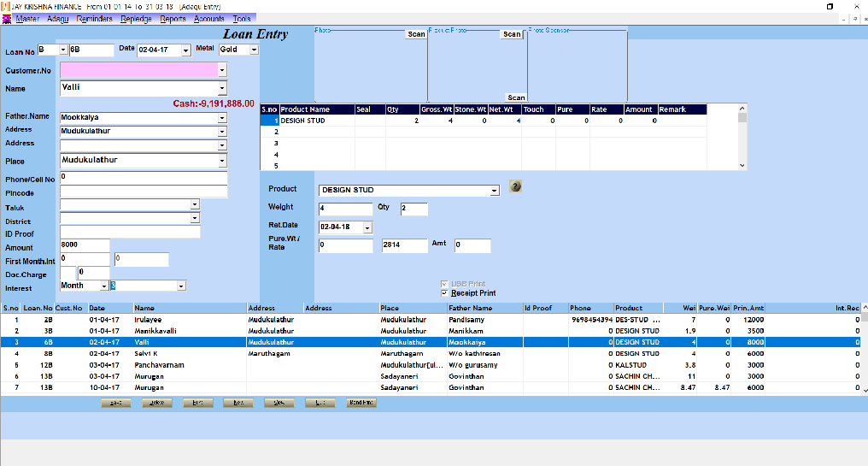
Task: Open the Metal dropdown showing Gold
Action: [254, 50]
